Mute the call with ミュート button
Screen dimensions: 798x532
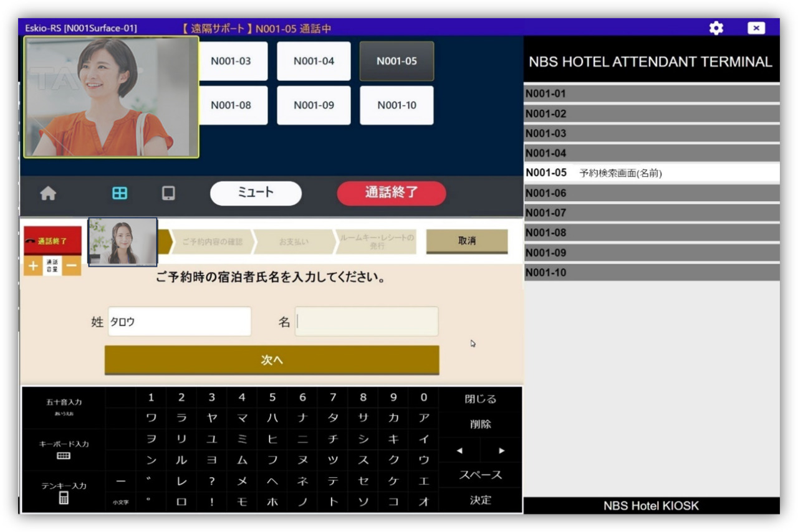coord(256,193)
